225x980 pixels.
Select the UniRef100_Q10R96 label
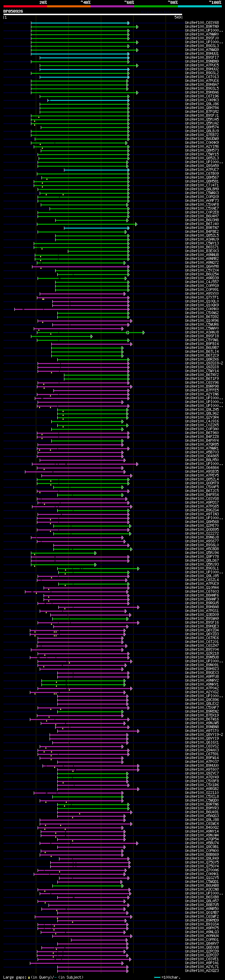point(202,320)
